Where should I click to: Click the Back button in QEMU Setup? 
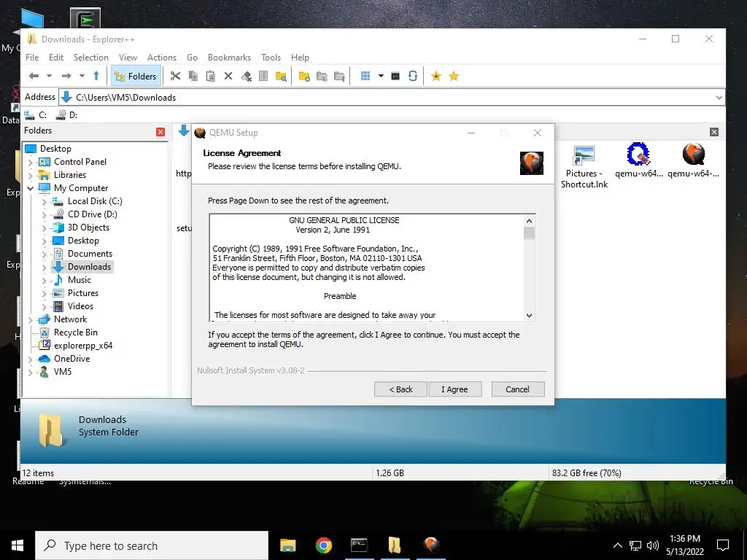coord(400,389)
